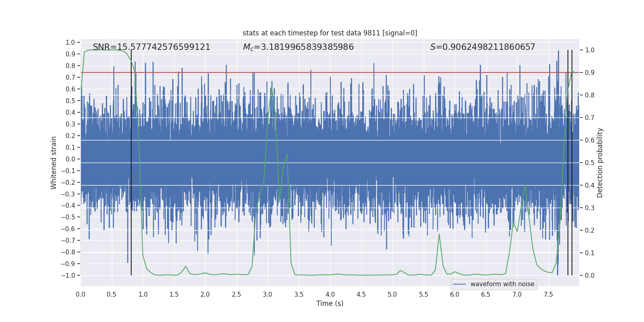Click the S=0.9062498211860657 annotation
The image size is (644, 322).
483,47
